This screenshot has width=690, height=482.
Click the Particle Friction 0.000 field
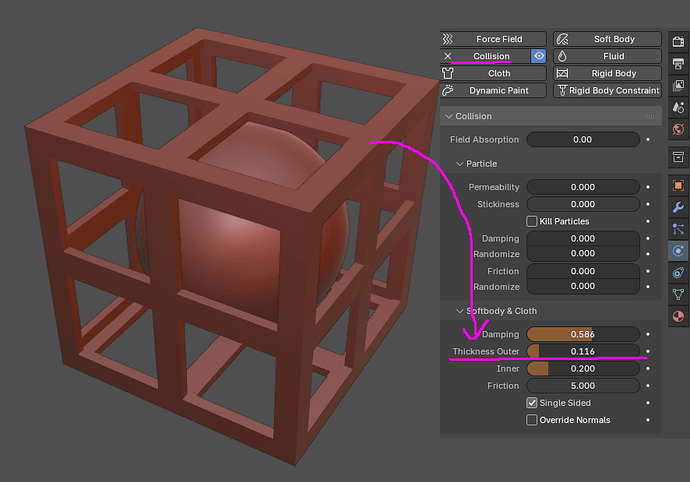583,271
